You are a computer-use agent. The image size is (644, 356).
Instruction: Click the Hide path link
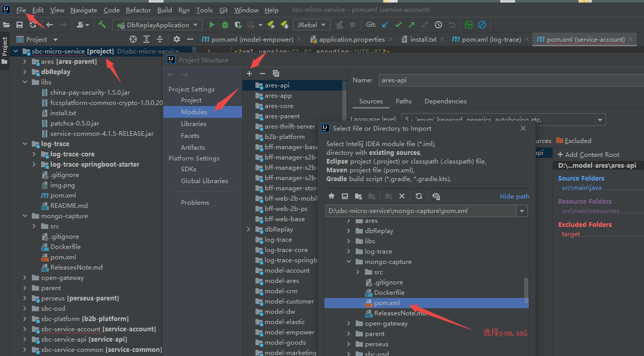514,197
